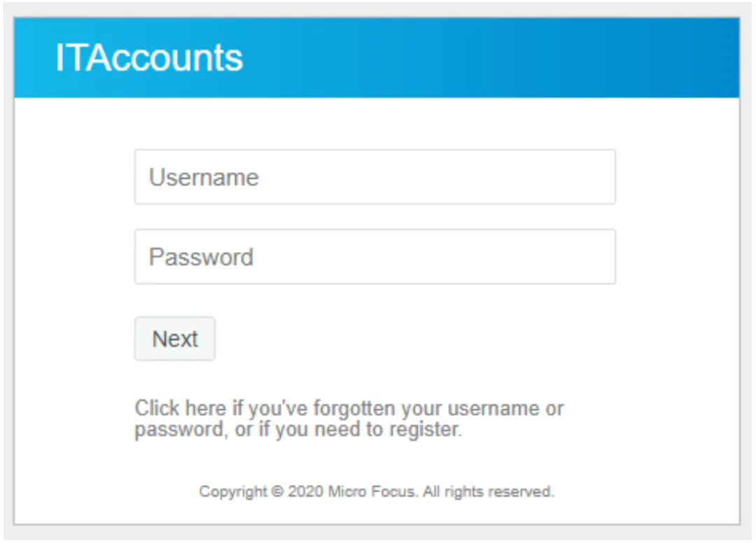Click the blue ITAccounts banner

click(x=377, y=58)
